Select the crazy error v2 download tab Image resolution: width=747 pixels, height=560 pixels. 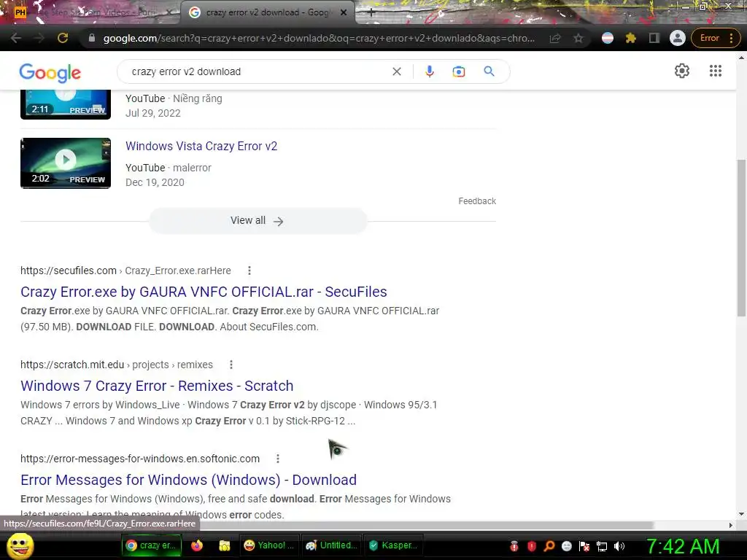click(x=267, y=12)
